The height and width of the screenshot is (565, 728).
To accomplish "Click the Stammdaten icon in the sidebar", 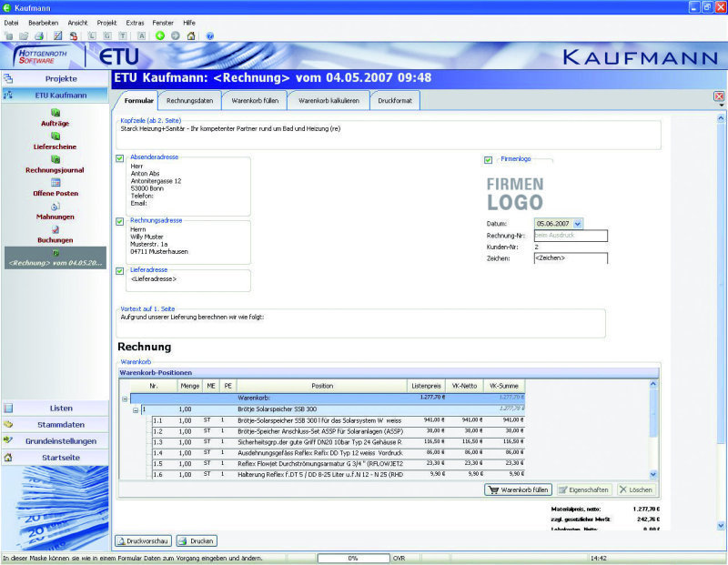I will (8, 424).
